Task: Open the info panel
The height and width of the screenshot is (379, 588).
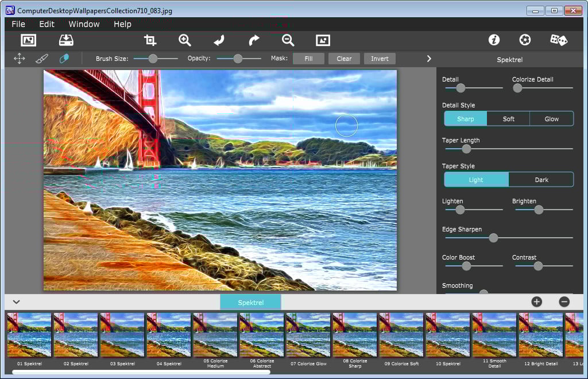Action: click(493, 40)
